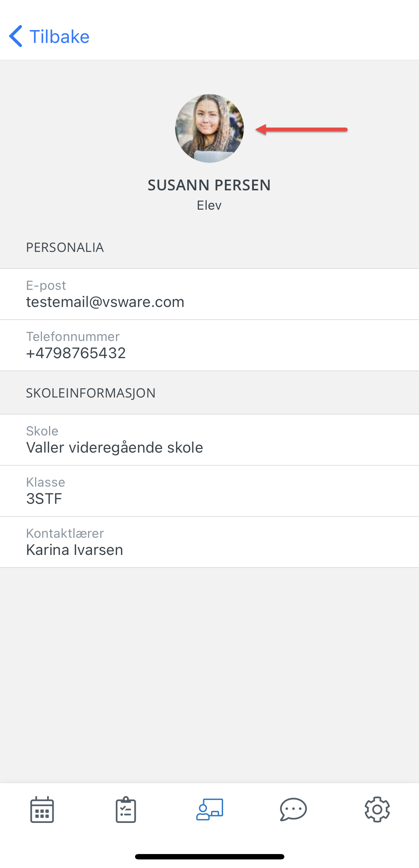Tap the SKOLEINFORMASJON section header
The image size is (419, 868).
(91, 393)
